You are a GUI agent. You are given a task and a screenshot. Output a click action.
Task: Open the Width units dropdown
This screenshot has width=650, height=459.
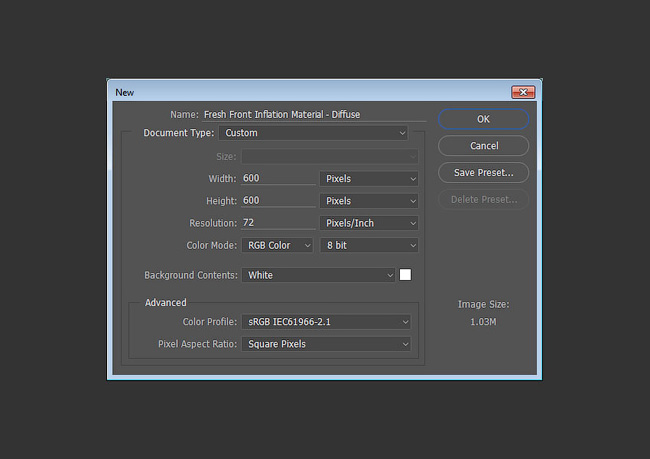click(x=369, y=179)
